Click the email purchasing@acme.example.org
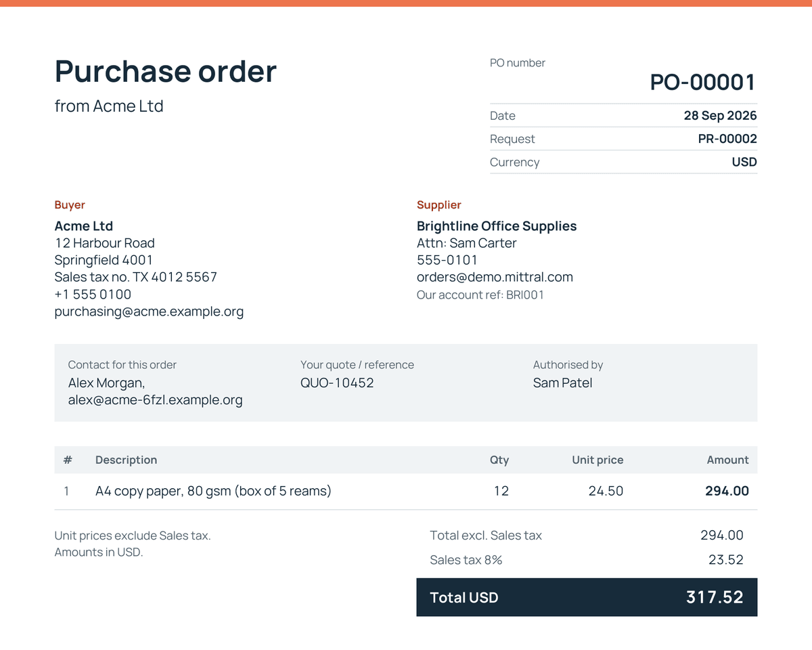 149,311
